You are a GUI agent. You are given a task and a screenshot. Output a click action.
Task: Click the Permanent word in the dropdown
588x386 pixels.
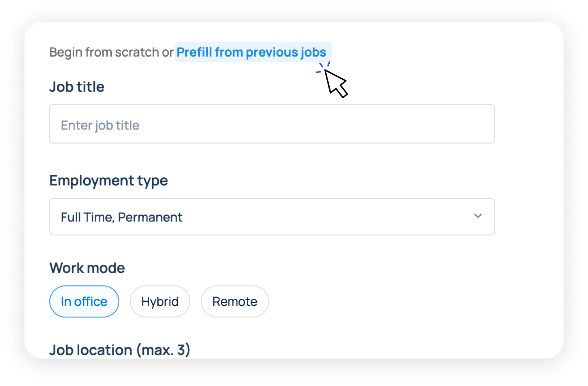pyautogui.click(x=150, y=217)
